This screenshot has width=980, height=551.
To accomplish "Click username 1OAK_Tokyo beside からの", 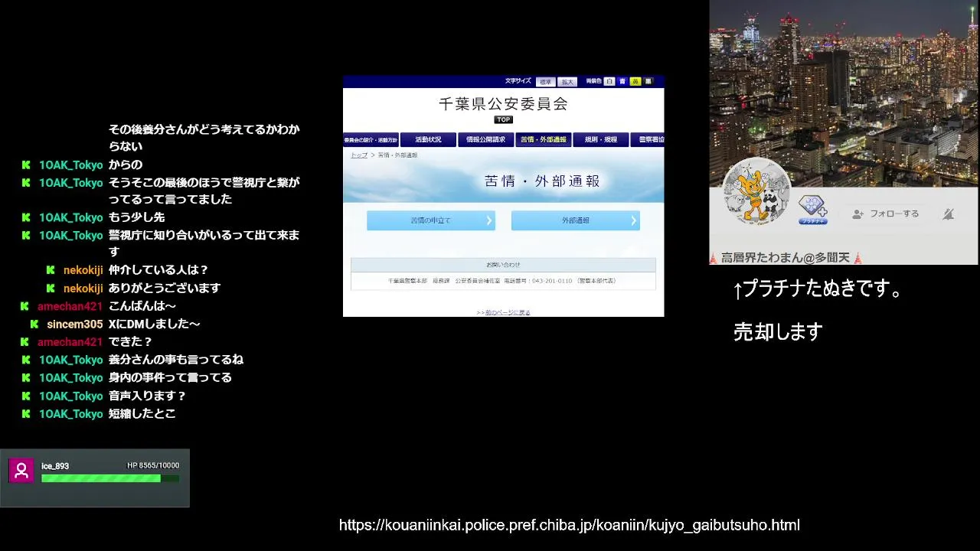I will click(x=71, y=165).
